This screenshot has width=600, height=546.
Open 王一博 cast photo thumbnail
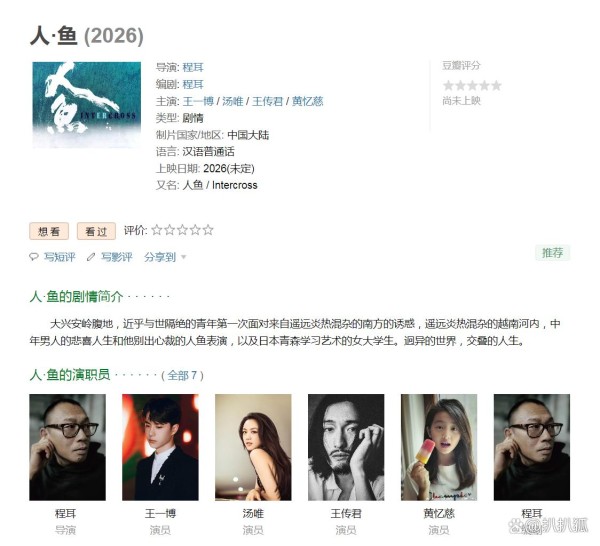[x=160, y=447]
